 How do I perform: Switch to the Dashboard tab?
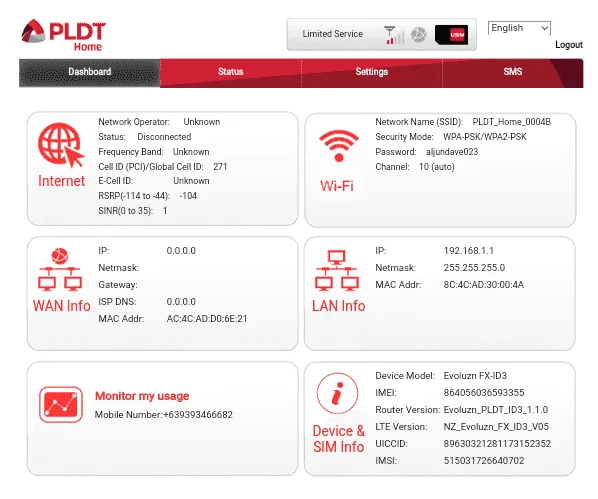(90, 72)
